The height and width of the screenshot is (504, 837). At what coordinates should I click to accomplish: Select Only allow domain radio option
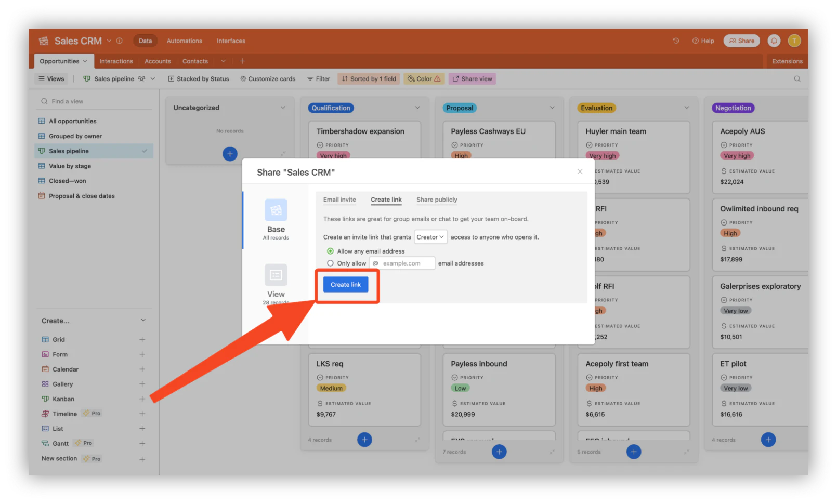(330, 263)
